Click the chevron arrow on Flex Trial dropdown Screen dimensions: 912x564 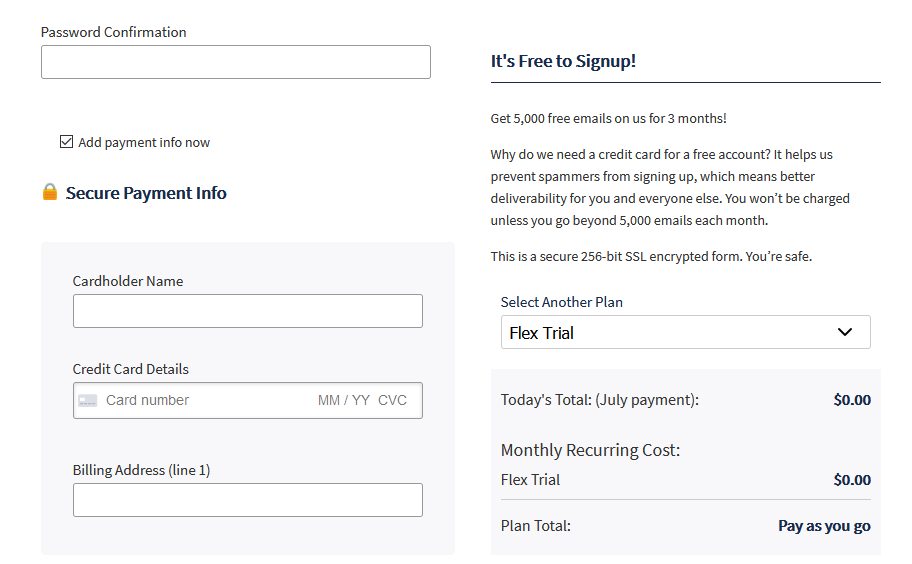tap(845, 332)
